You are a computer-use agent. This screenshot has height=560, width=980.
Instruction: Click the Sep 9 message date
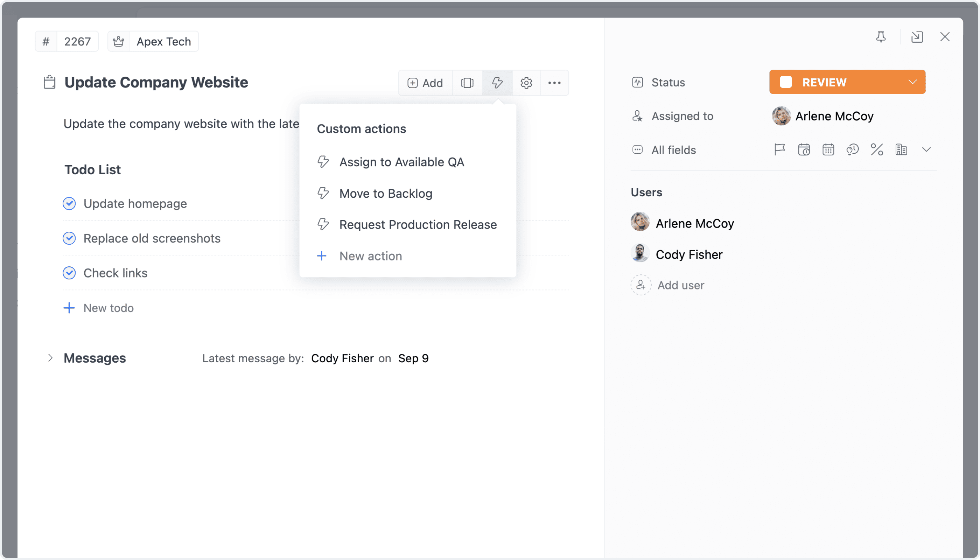click(414, 358)
